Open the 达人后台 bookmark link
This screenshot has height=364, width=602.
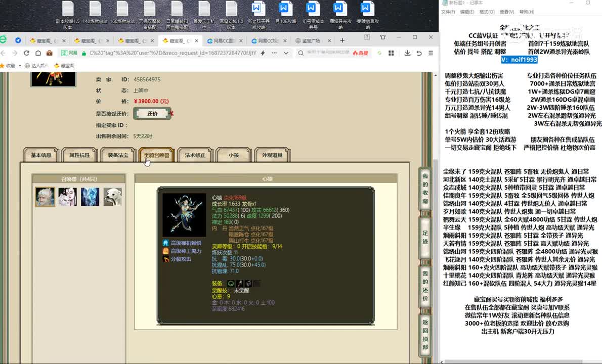[x=36, y=66]
